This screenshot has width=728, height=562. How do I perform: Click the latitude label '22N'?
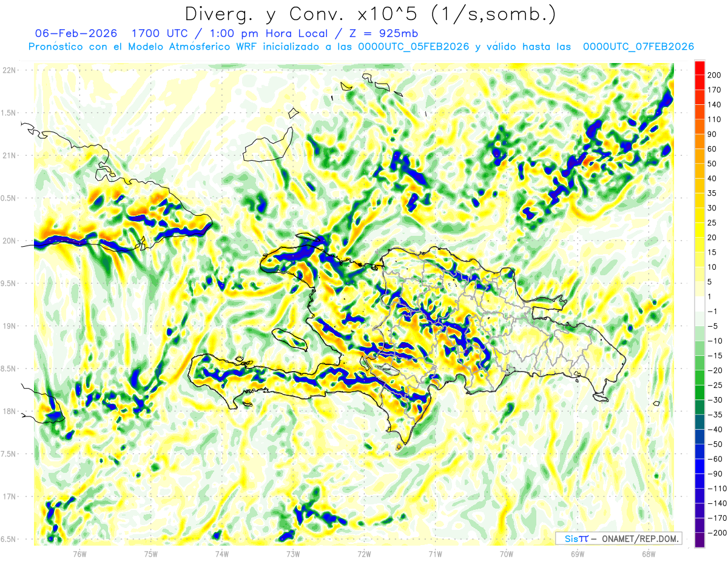[x=10, y=70]
